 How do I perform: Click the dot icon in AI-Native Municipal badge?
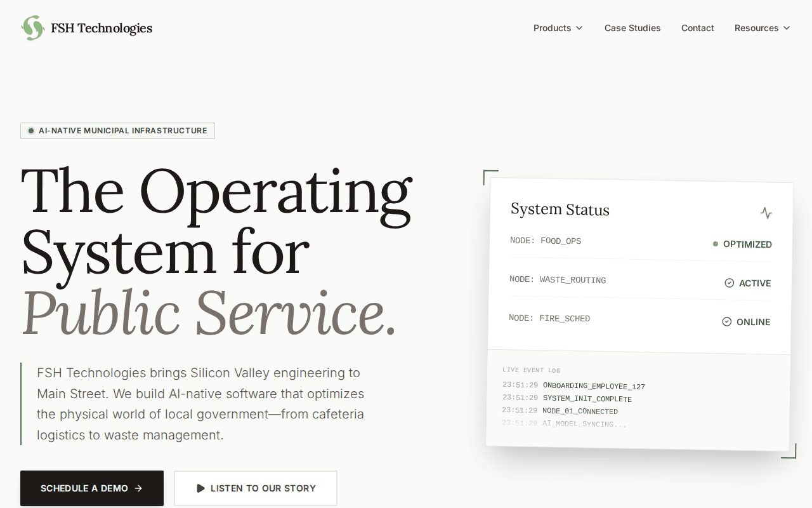[31, 131]
